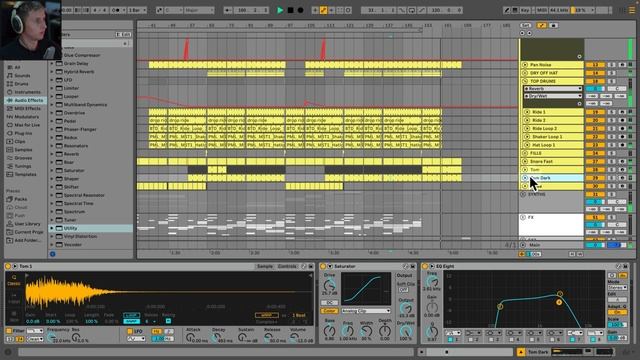Image resolution: width=640 pixels, height=360 pixels.
Task: Toggle the Saturator Soft Clip Off switch
Action: [403, 289]
